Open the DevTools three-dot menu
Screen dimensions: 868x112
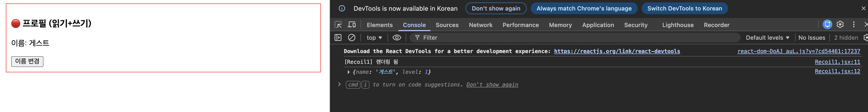pos(854,25)
